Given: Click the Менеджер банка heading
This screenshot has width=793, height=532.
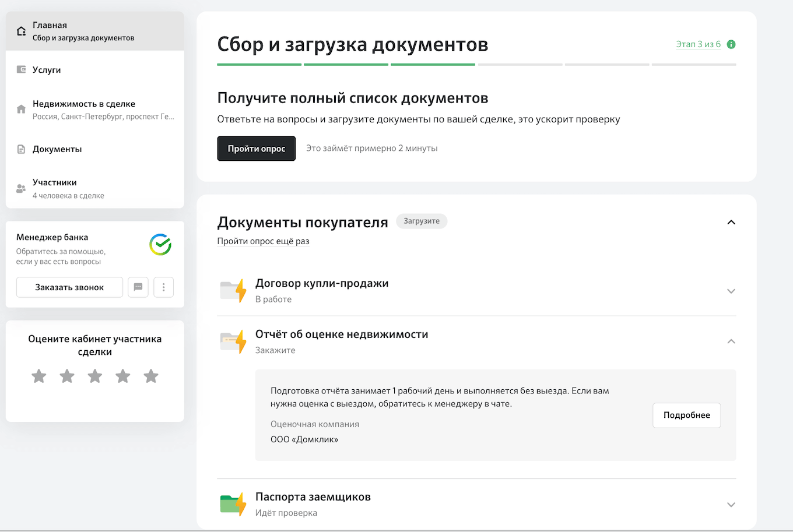Looking at the screenshot, I should [x=52, y=237].
